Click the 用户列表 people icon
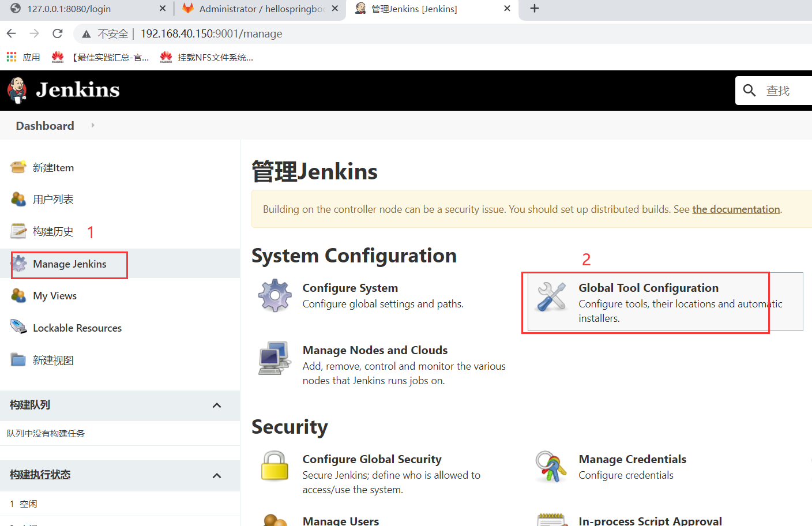 click(18, 199)
